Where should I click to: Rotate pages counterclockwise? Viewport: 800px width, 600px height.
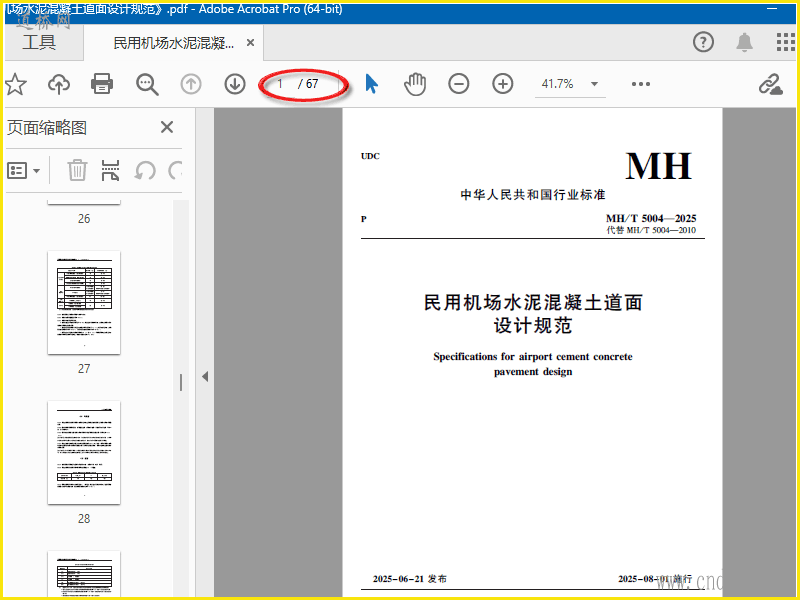pos(145,170)
